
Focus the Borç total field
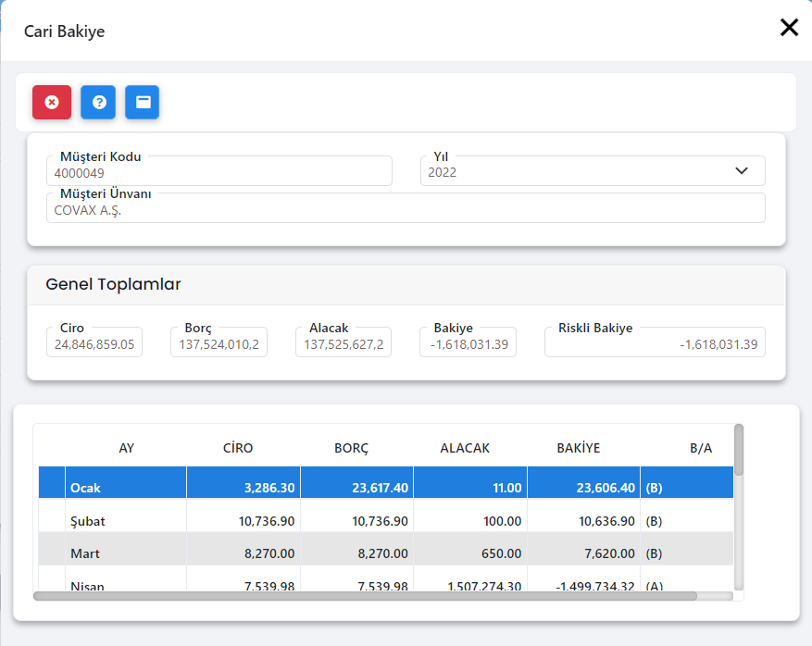pyautogui.click(x=219, y=344)
